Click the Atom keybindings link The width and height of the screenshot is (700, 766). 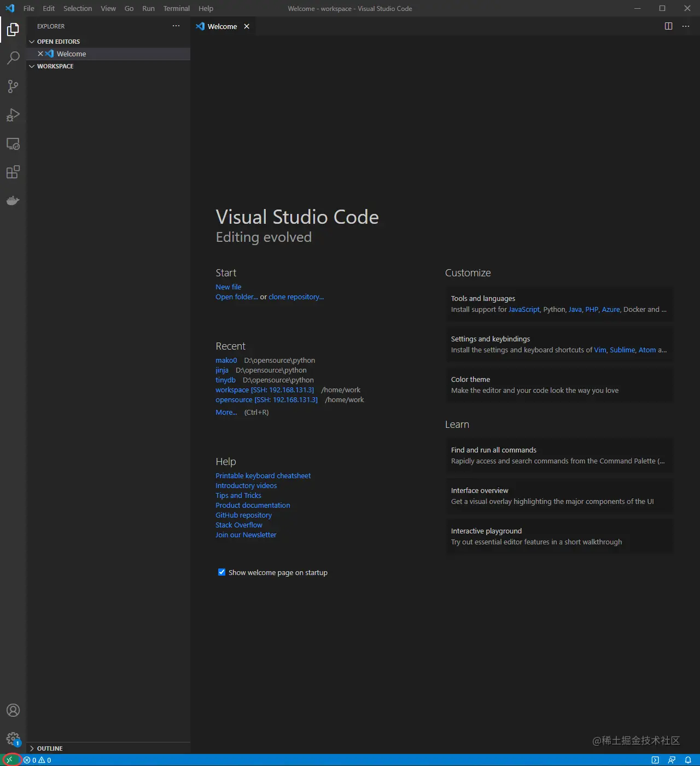(x=647, y=350)
